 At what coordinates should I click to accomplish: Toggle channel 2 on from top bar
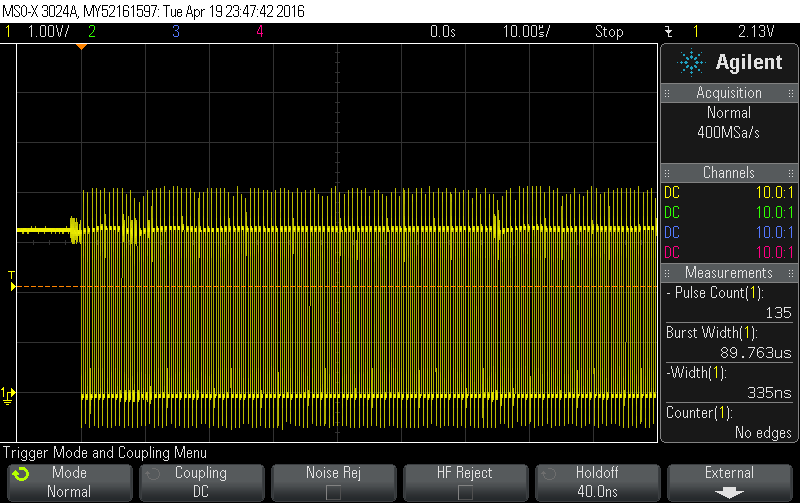92,32
